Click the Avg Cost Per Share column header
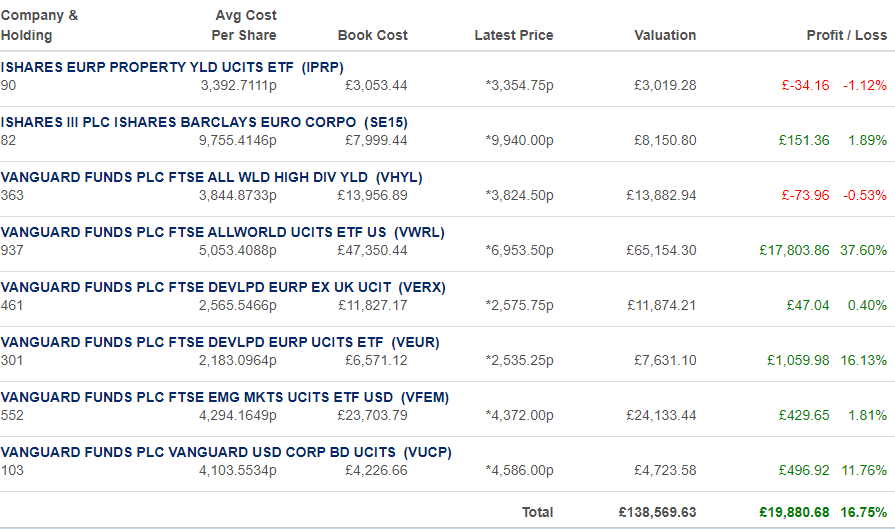Image resolution: width=895 pixels, height=529 pixels. click(x=244, y=25)
